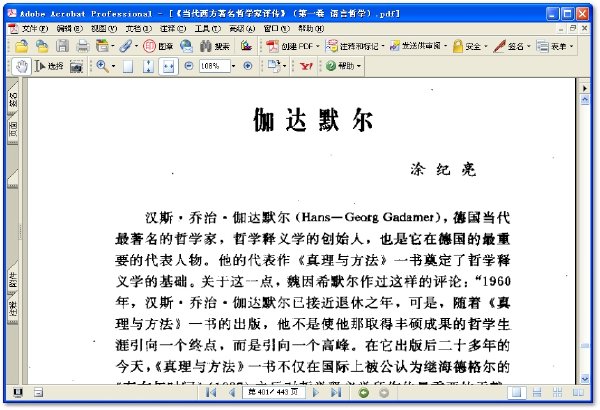Screen dimensions: 600x410
Task: Click the Actual Size page icon
Action: (x=128, y=66)
